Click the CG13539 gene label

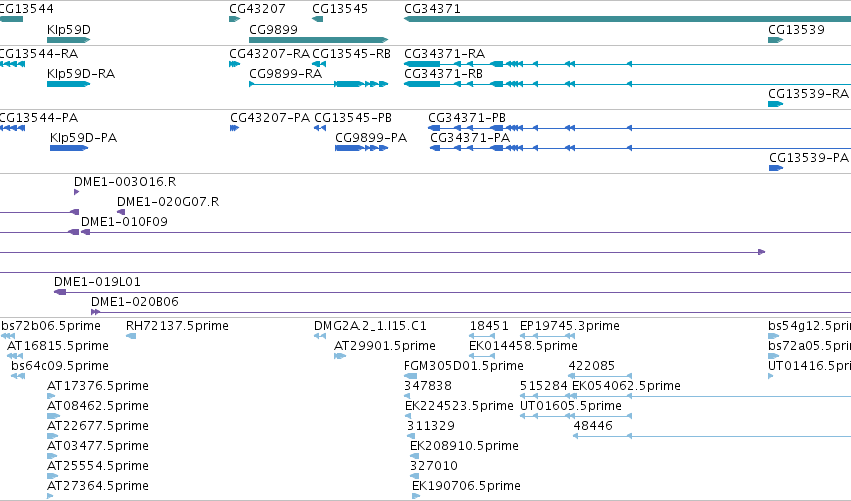point(796,30)
